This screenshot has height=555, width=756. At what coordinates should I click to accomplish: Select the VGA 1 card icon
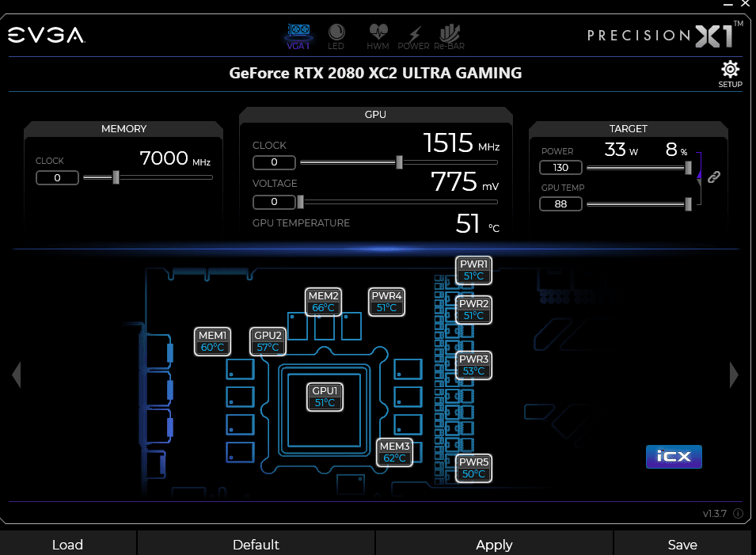click(298, 36)
